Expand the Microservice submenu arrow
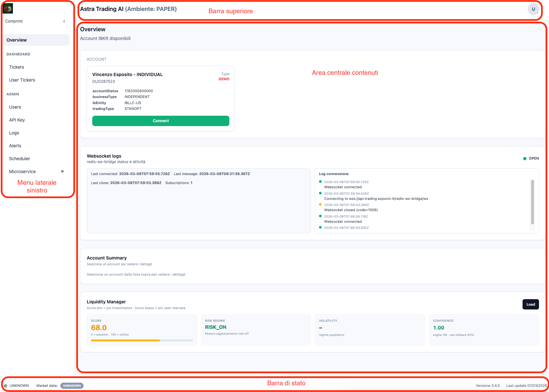Image resolution: width=549 pixels, height=392 pixels. tap(63, 171)
